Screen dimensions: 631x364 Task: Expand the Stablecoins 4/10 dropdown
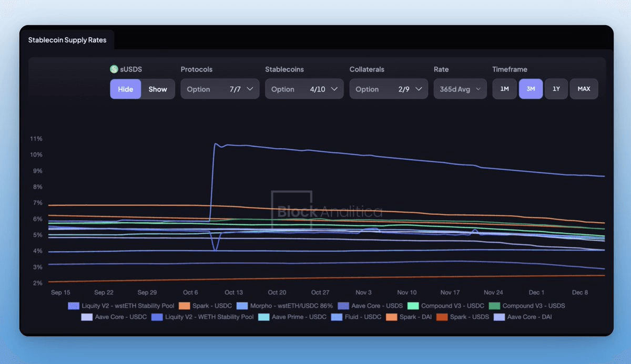pos(304,89)
